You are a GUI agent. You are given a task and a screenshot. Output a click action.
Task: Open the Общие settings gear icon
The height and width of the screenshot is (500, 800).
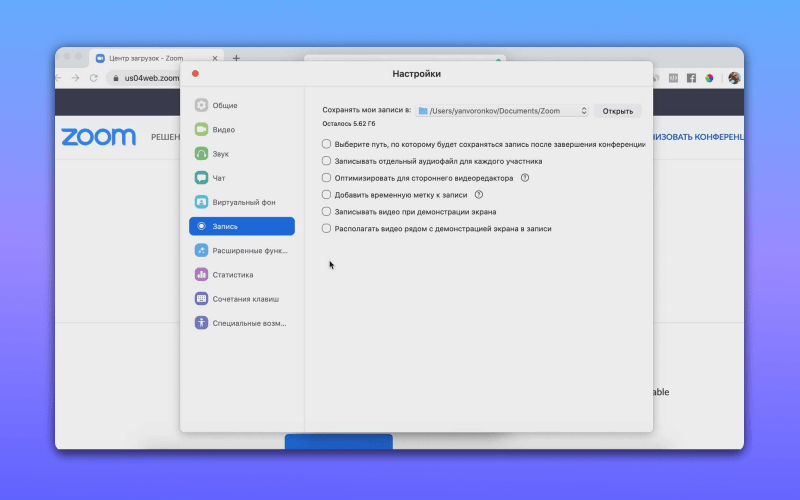tap(201, 105)
